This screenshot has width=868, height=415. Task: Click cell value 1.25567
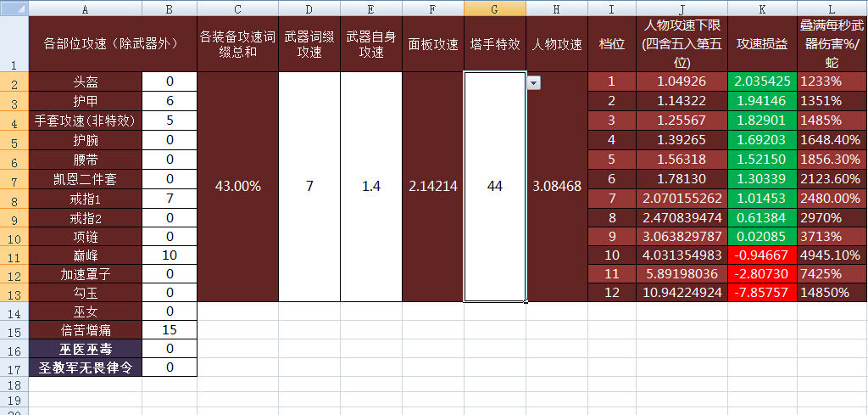(x=682, y=121)
